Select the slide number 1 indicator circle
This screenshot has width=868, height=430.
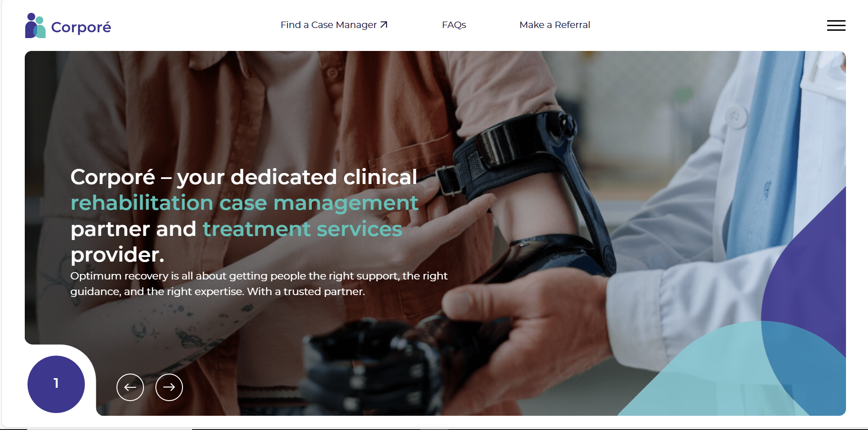[x=56, y=384]
